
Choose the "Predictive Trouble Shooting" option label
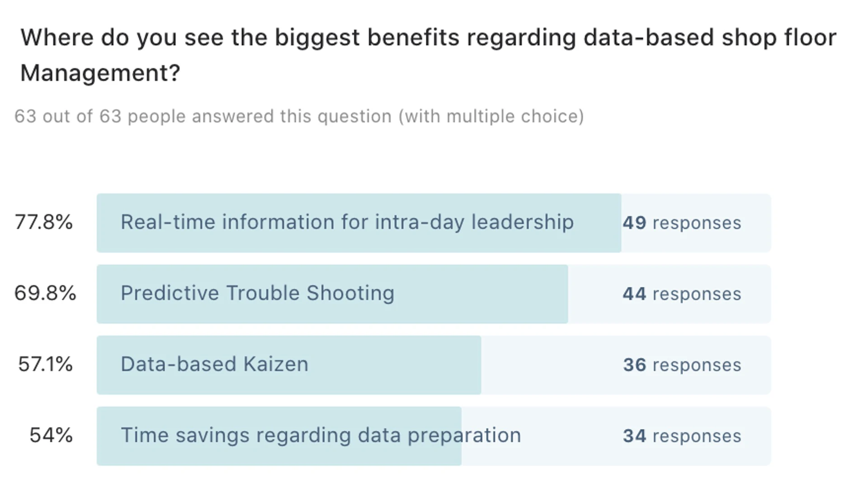pyautogui.click(x=257, y=293)
